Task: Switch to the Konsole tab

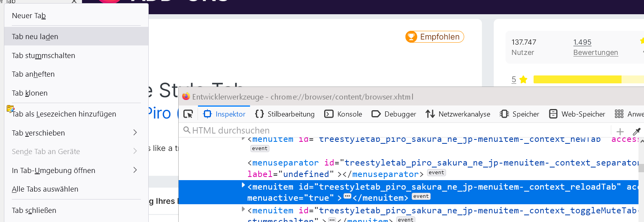Action: coord(343,114)
